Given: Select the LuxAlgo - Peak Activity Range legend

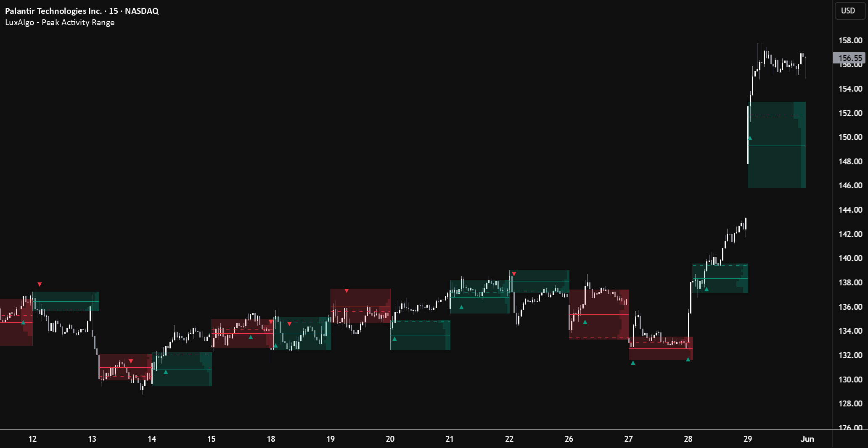Looking at the screenshot, I should click(60, 23).
